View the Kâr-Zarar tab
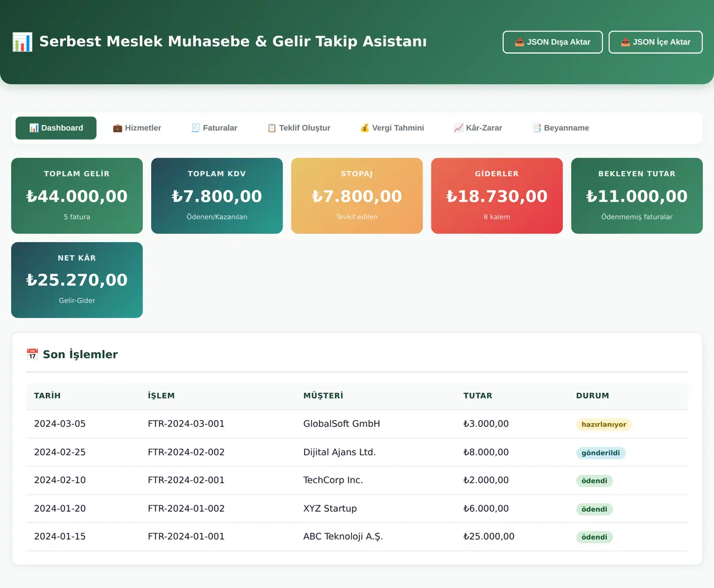Image resolution: width=714 pixels, height=588 pixels. (478, 128)
